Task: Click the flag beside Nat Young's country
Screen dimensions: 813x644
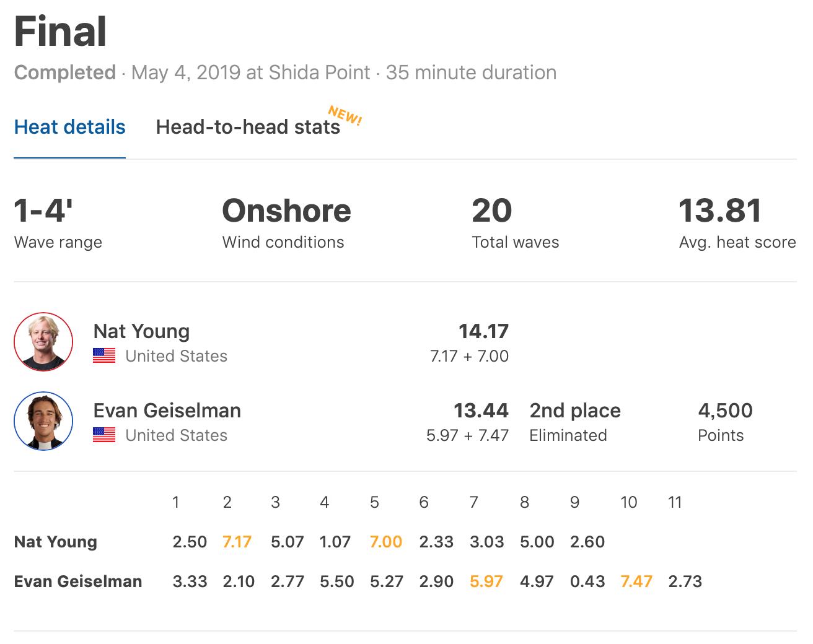Action: (104, 355)
